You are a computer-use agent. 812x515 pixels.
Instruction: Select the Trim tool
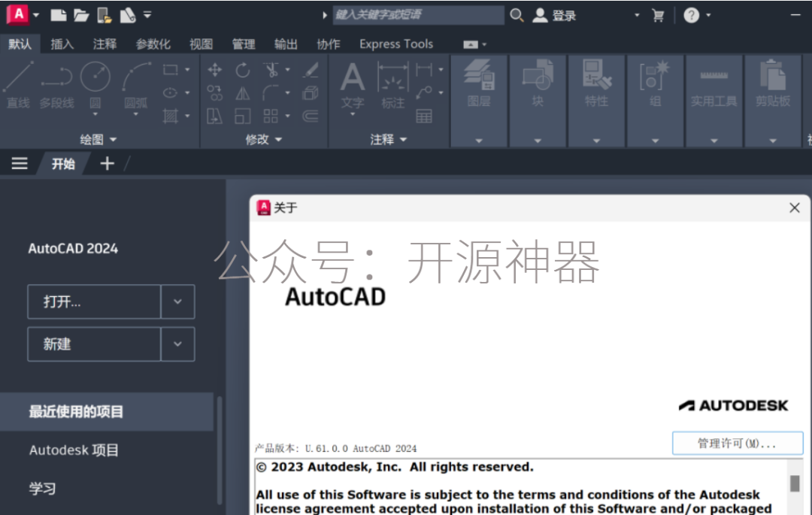coord(271,69)
